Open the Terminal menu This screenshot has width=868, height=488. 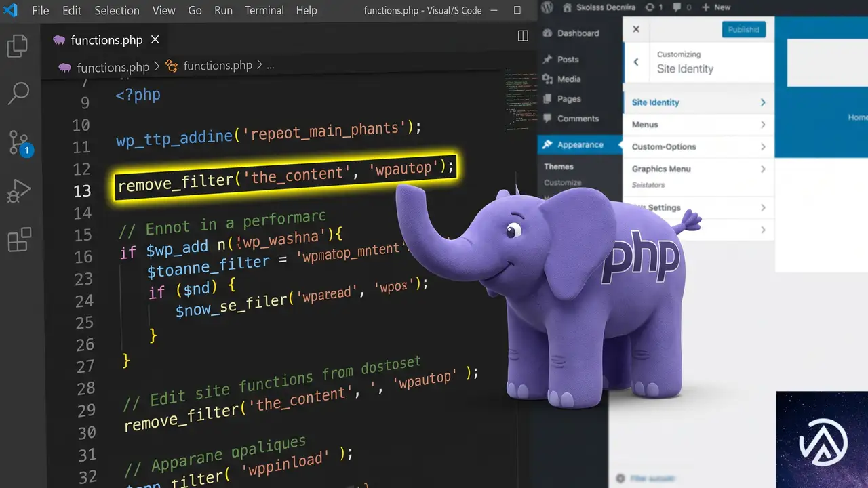[x=265, y=10]
